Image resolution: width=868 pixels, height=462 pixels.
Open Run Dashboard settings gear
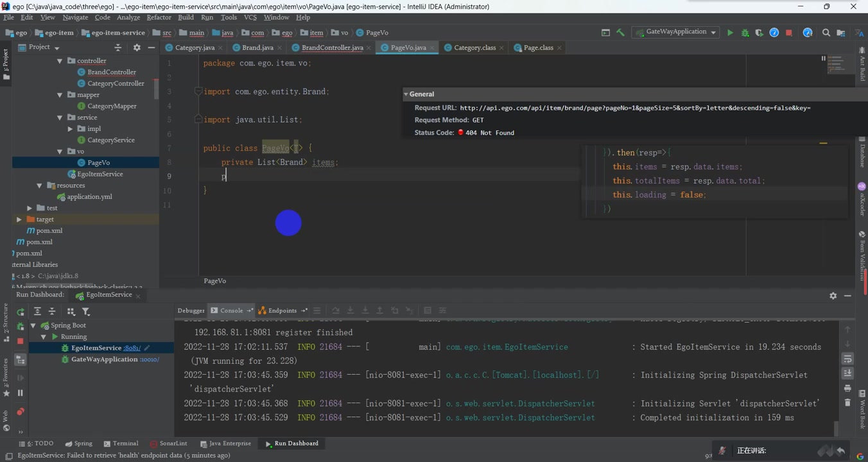pyautogui.click(x=833, y=296)
